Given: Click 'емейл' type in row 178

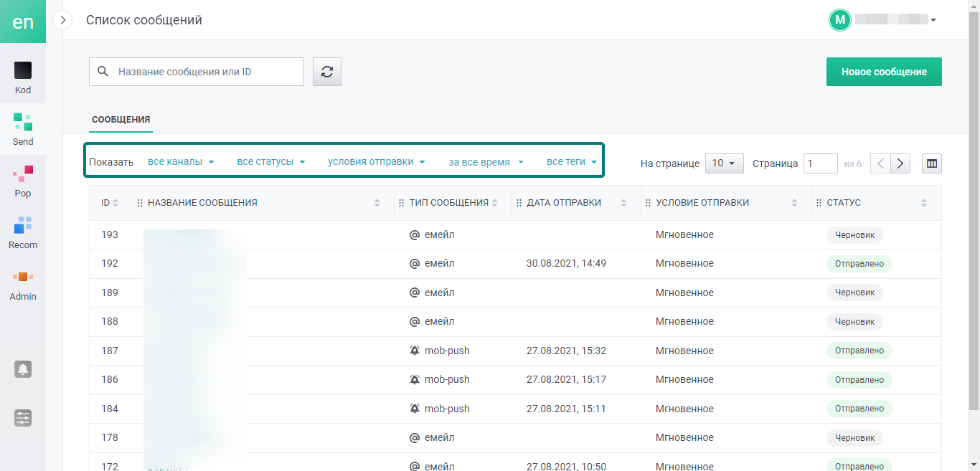Looking at the screenshot, I should click(x=439, y=437).
